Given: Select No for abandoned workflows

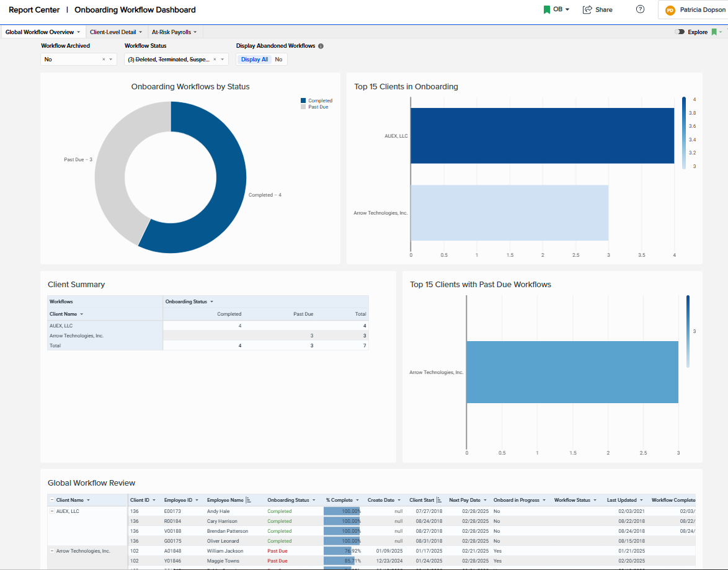Looking at the screenshot, I should [278, 59].
